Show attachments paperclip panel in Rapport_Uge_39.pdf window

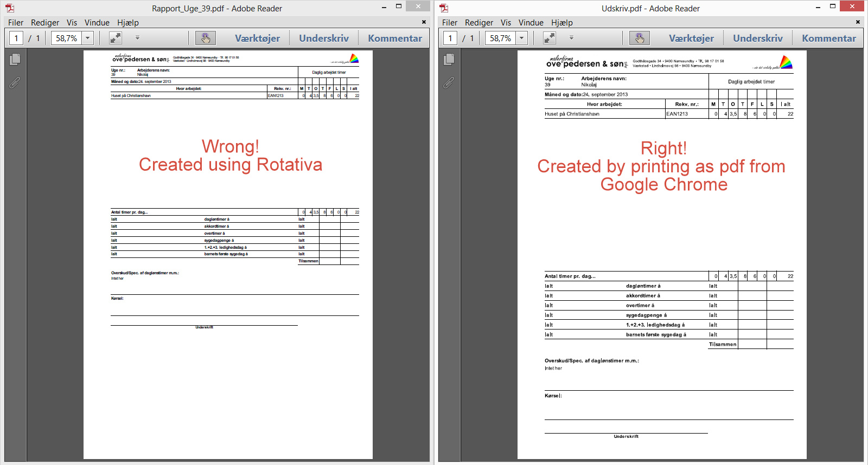point(15,83)
